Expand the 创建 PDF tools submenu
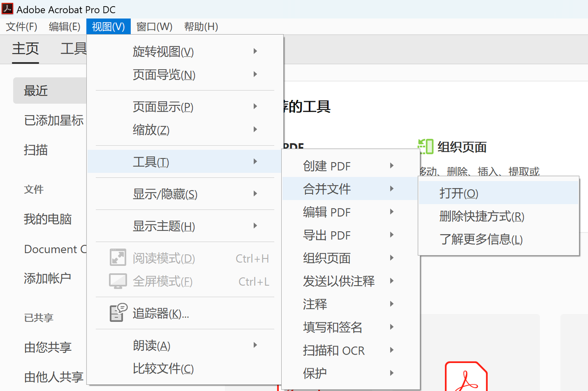 pyautogui.click(x=350, y=166)
